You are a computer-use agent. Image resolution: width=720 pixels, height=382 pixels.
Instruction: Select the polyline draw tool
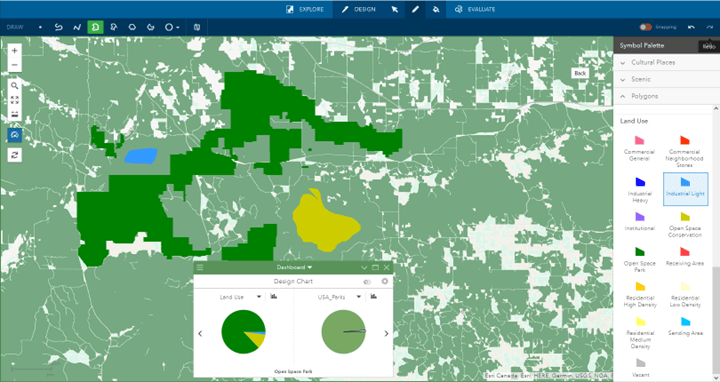click(77, 27)
